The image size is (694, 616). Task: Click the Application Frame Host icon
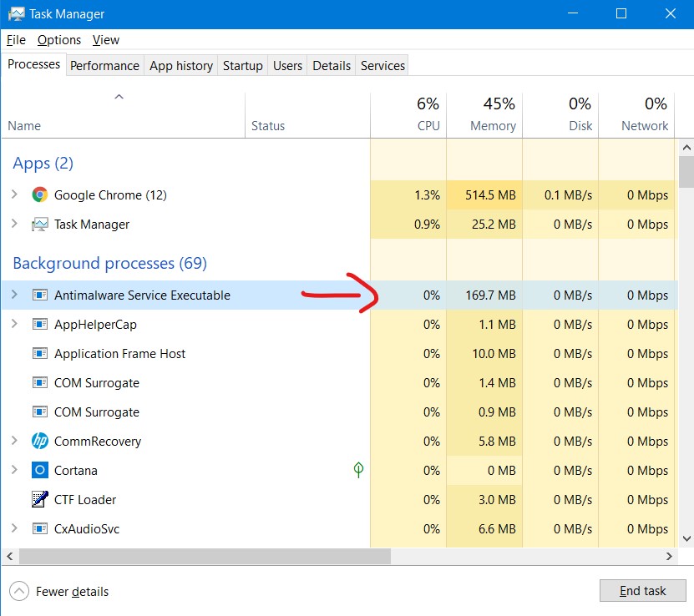[40, 353]
